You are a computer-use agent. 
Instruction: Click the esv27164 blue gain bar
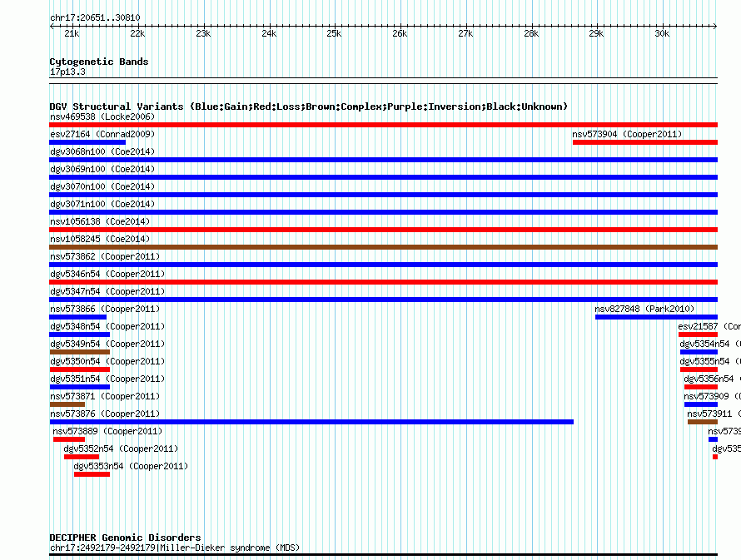tap(87, 142)
